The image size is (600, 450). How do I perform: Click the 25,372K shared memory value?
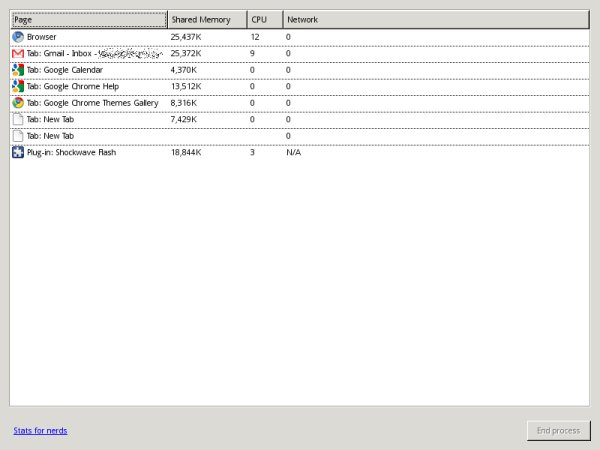[186, 54]
